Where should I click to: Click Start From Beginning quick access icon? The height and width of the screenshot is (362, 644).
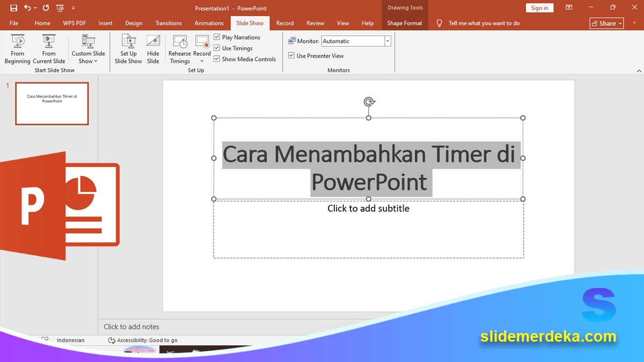tap(60, 8)
